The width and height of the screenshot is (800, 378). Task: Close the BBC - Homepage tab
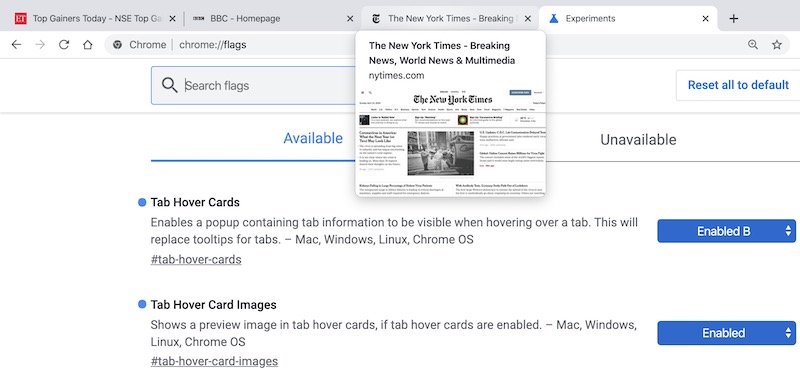click(x=350, y=19)
